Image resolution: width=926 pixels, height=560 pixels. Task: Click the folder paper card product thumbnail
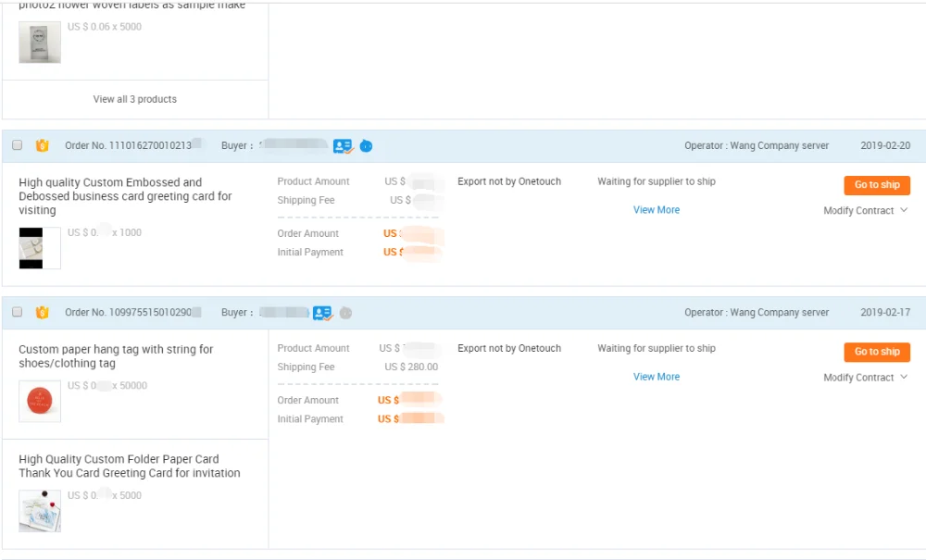(x=40, y=510)
